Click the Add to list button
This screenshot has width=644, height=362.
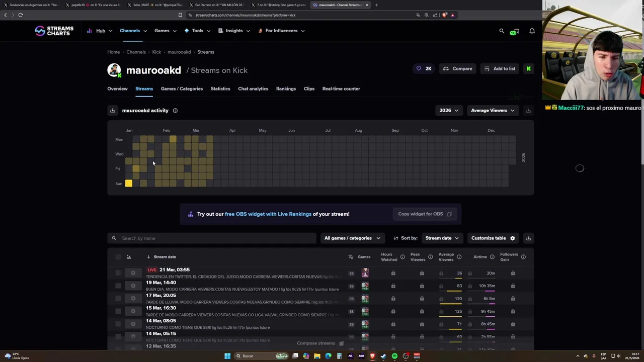(x=500, y=68)
